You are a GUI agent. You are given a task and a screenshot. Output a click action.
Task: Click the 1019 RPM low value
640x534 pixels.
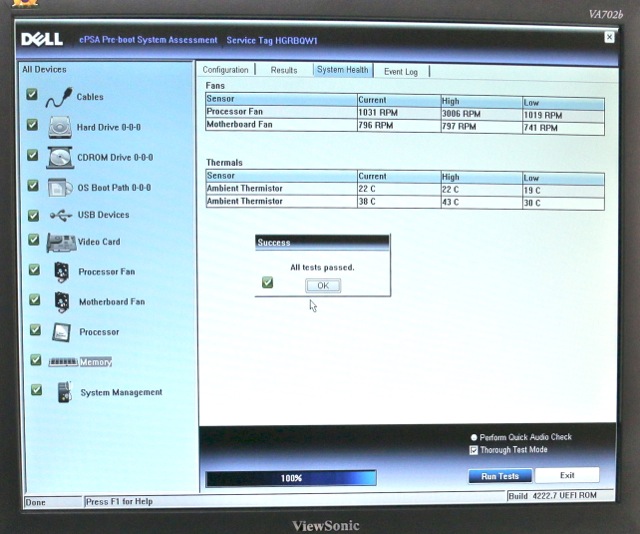pos(543,116)
